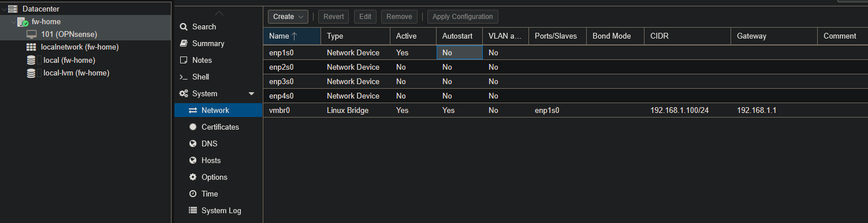Click the Search magnifier icon
Image resolution: width=868 pixels, height=223 pixels.
click(x=184, y=27)
